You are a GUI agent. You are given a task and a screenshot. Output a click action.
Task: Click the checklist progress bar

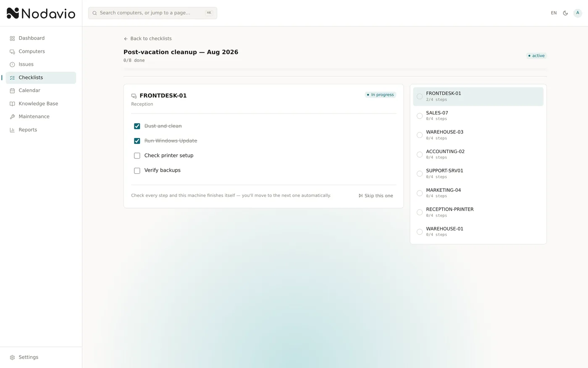[335, 69]
